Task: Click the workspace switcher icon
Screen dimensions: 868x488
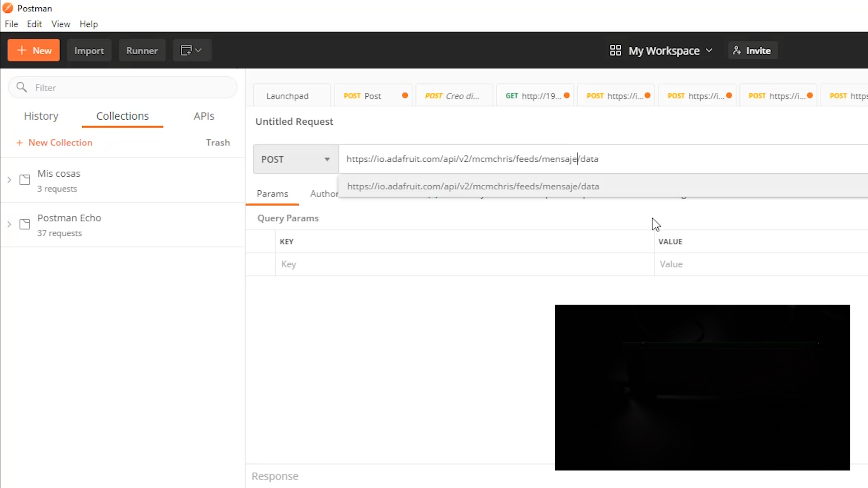Action: tap(615, 50)
